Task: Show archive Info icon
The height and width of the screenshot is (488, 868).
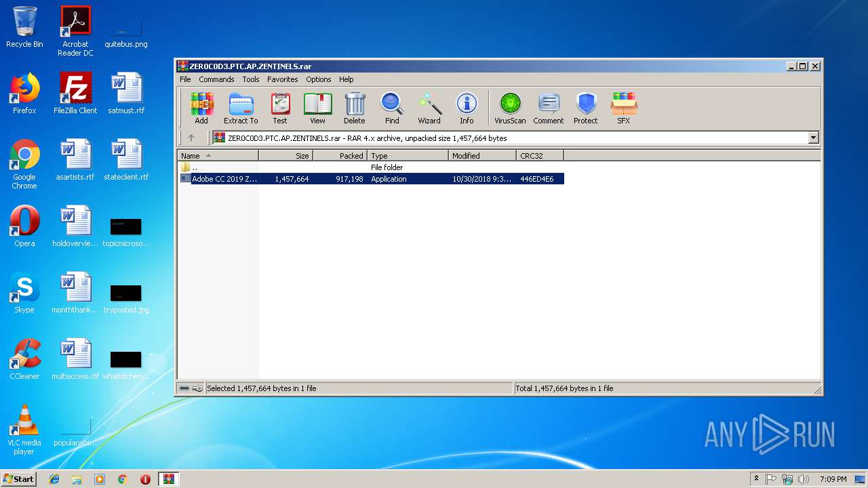Action: tap(467, 108)
